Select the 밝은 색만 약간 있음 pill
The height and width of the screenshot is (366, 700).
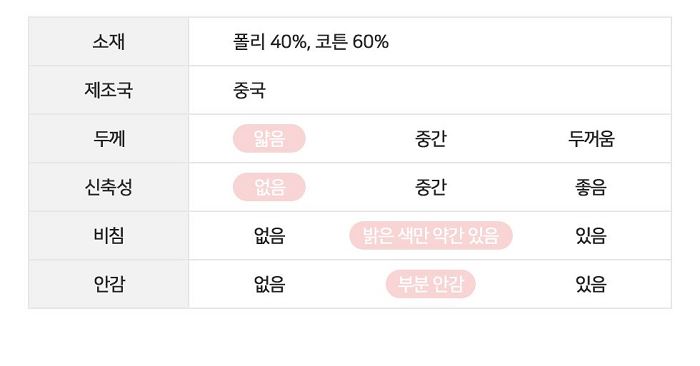(431, 235)
